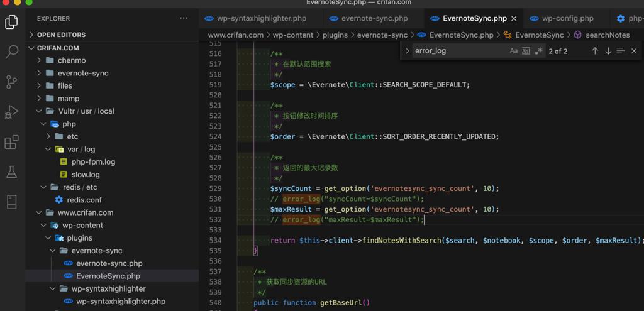The height and width of the screenshot is (311, 644).
Task: Close the EvernoteSync.php tab
Action: [x=513, y=18]
